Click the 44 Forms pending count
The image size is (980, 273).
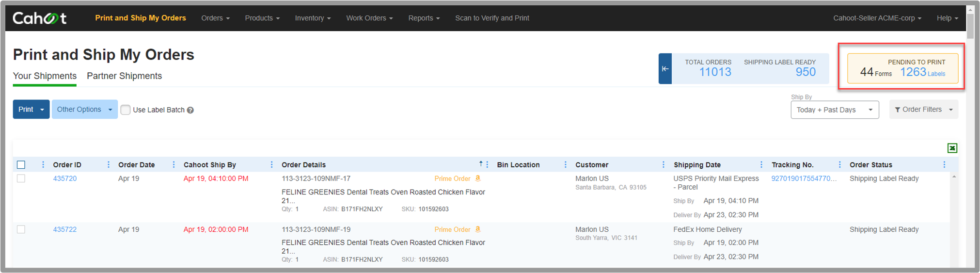(876, 72)
